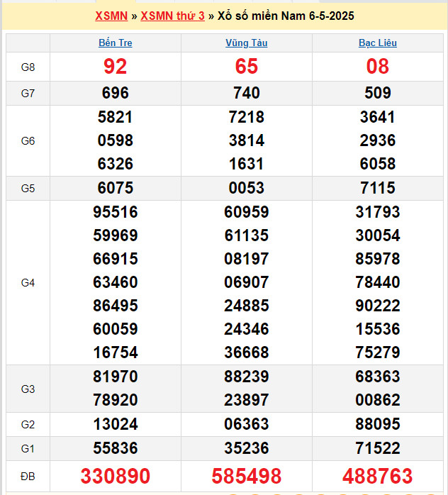Select G5 result 6075

pyautogui.click(x=116, y=188)
